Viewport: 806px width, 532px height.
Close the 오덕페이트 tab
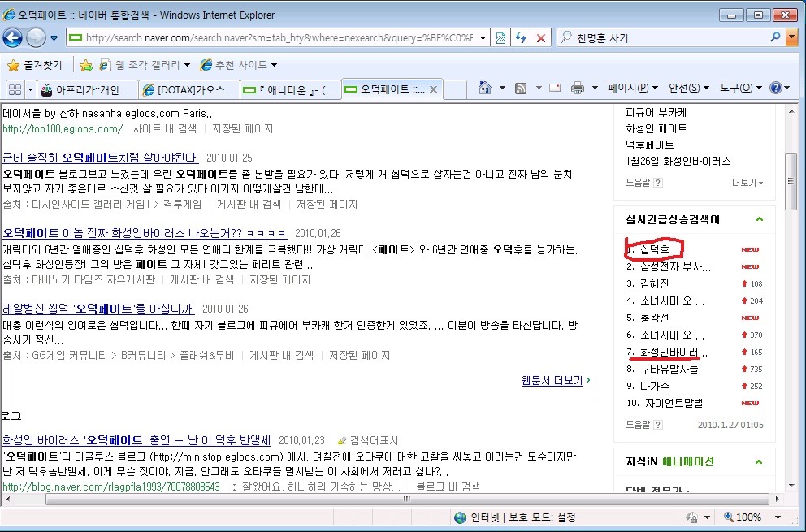tap(433, 89)
